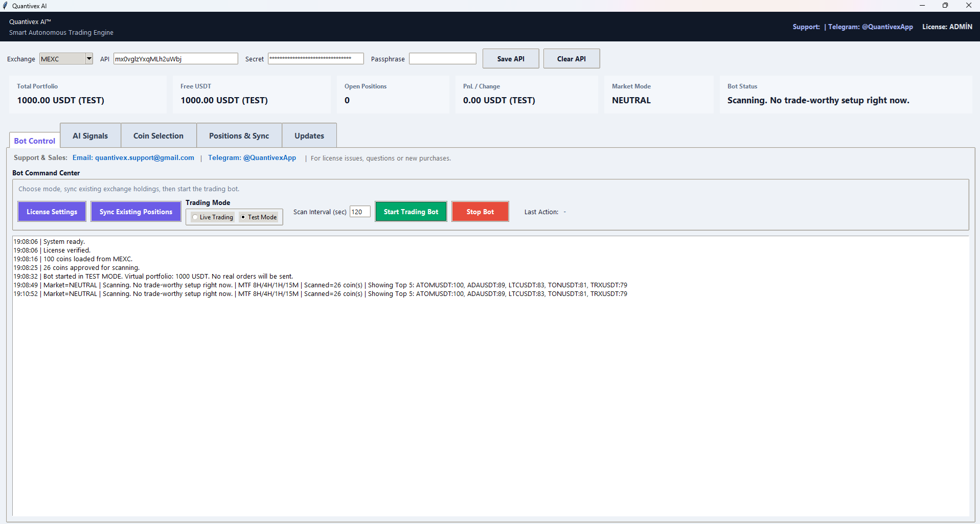Select the Test Mode radio option
Screen dimensions: 980x524
coord(259,217)
